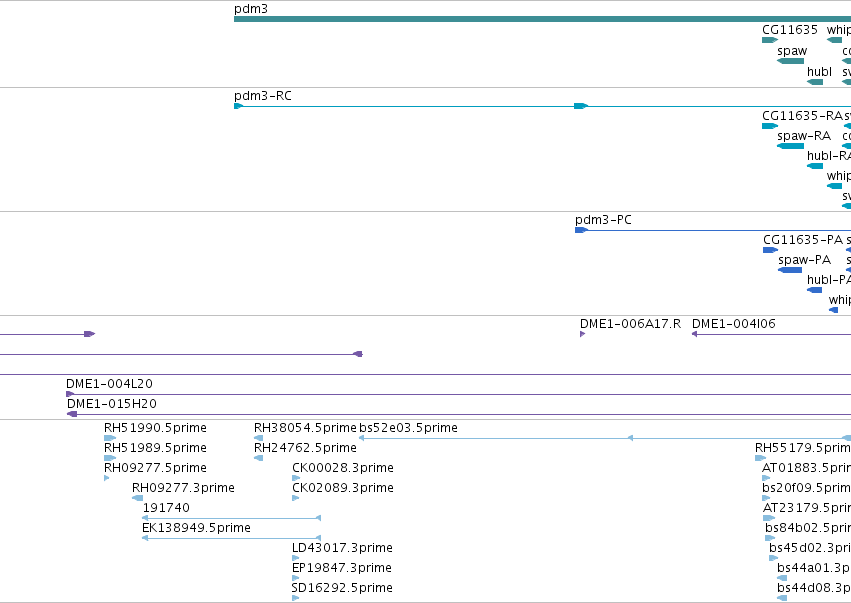Viewport: 851px width, 603px height.
Task: Select the hubl-PA label
Action: [x=829, y=280]
